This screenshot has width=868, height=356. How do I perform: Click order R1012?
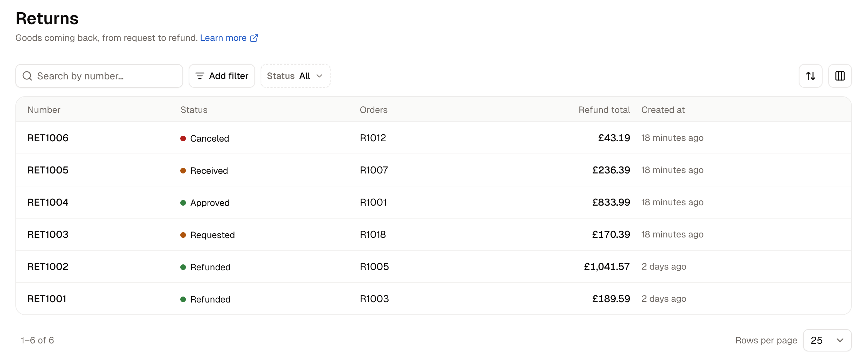373,138
